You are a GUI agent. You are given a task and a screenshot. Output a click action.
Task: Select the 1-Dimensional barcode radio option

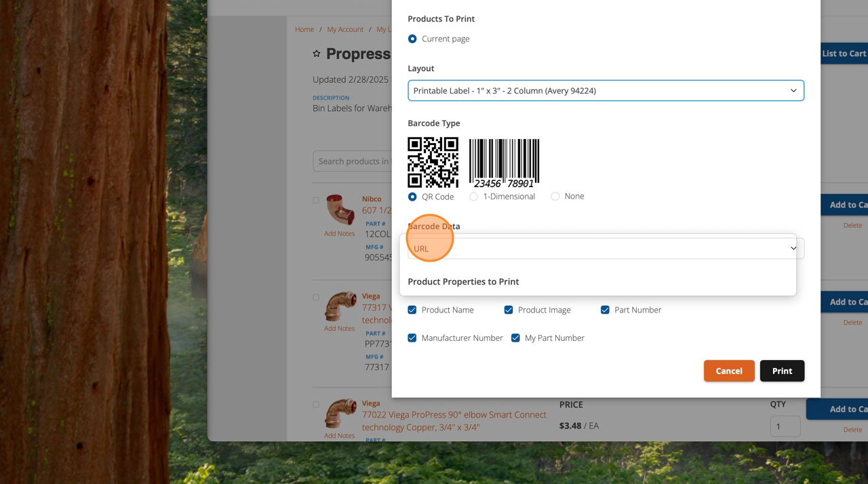tap(473, 197)
